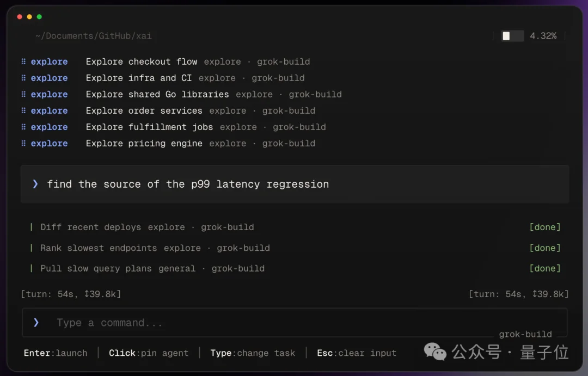The width and height of the screenshot is (588, 376).
Task: Click the chevron prompt icon in command input
Action: pos(36,322)
